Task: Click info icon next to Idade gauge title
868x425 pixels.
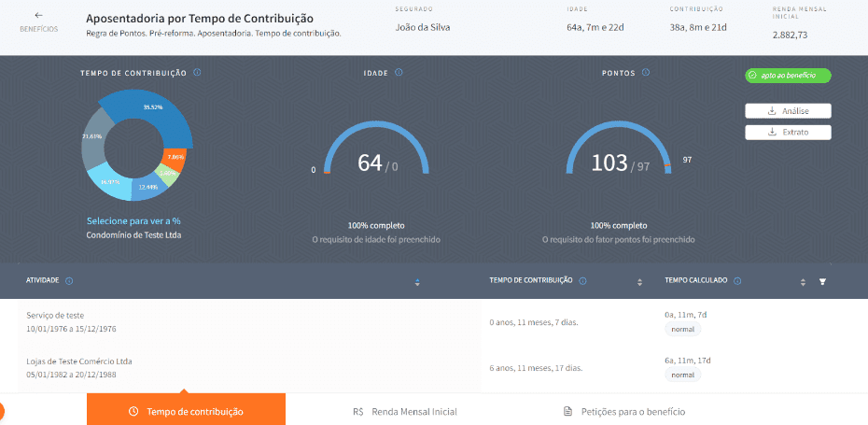Action: [399, 73]
